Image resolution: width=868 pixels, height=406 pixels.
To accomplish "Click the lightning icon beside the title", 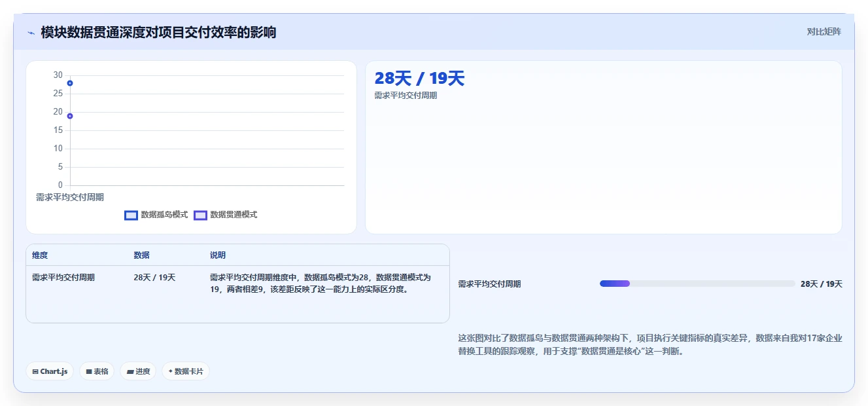I will (31, 33).
